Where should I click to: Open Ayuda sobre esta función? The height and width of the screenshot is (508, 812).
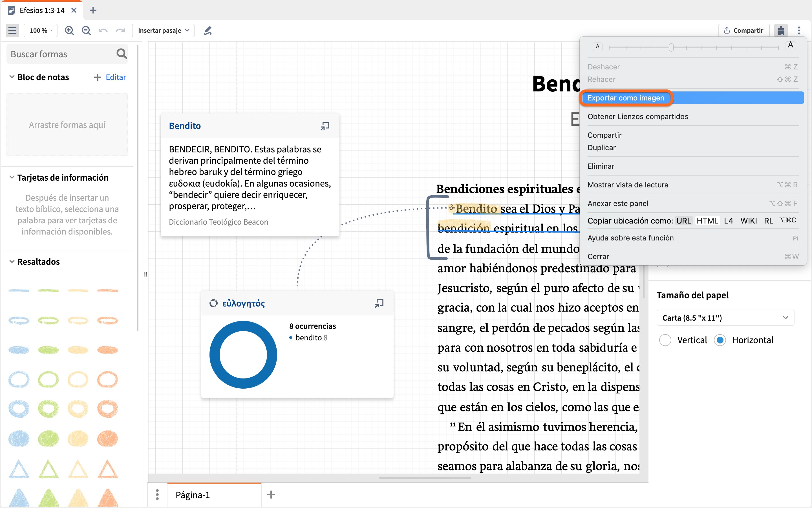pyautogui.click(x=693, y=238)
